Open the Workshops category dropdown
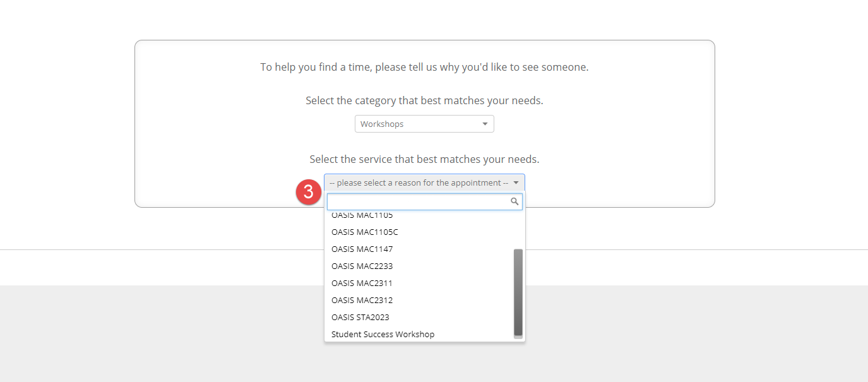The image size is (868, 382). [x=424, y=124]
